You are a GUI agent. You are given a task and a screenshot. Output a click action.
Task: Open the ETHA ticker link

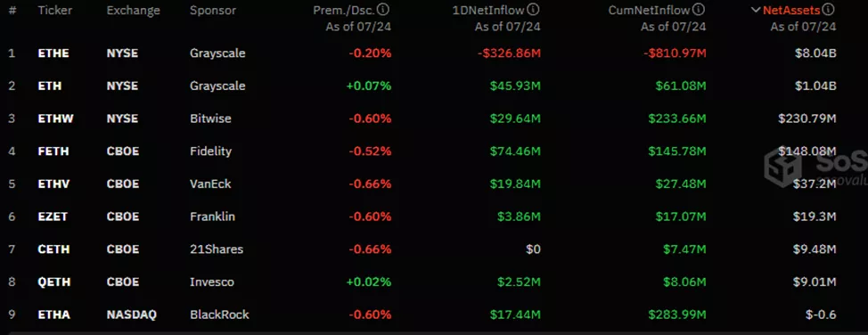pyautogui.click(x=53, y=315)
